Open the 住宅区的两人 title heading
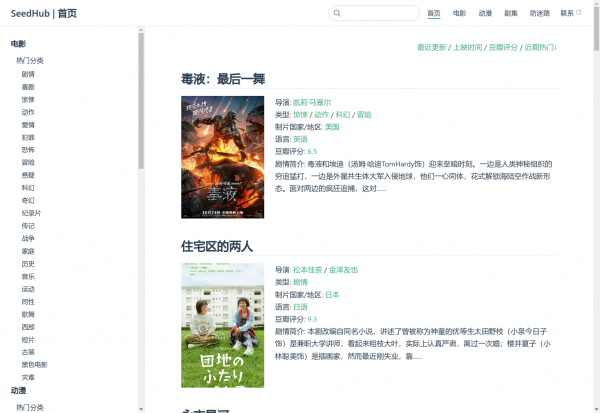The width and height of the screenshot is (600, 413). click(x=217, y=246)
